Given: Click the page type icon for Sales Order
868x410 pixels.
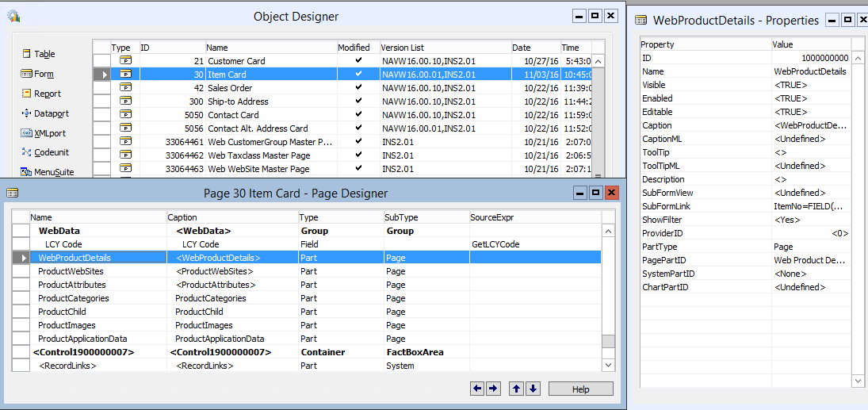Looking at the screenshot, I should pyautogui.click(x=125, y=88).
